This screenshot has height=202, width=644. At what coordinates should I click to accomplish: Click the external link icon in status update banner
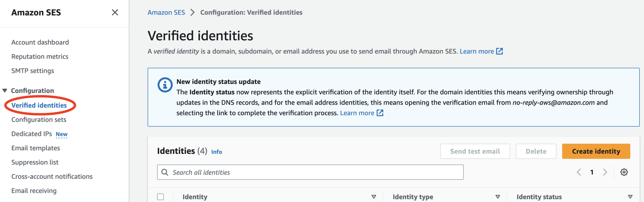click(380, 113)
